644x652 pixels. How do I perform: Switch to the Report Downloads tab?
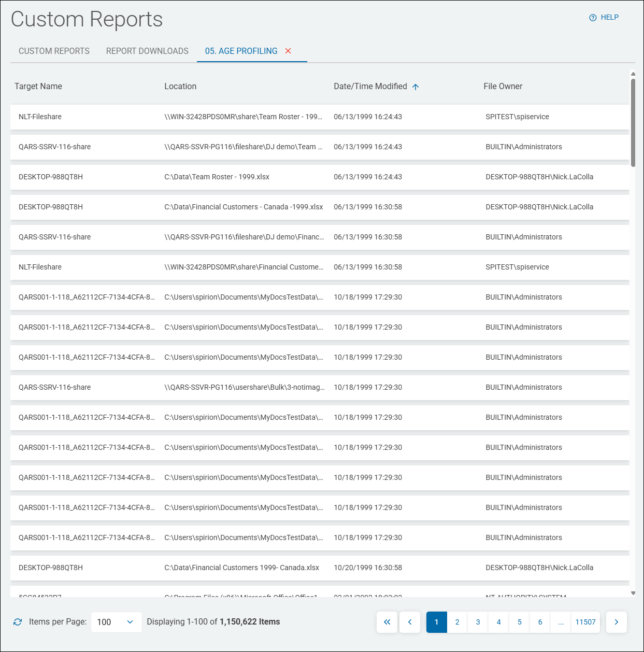point(147,51)
